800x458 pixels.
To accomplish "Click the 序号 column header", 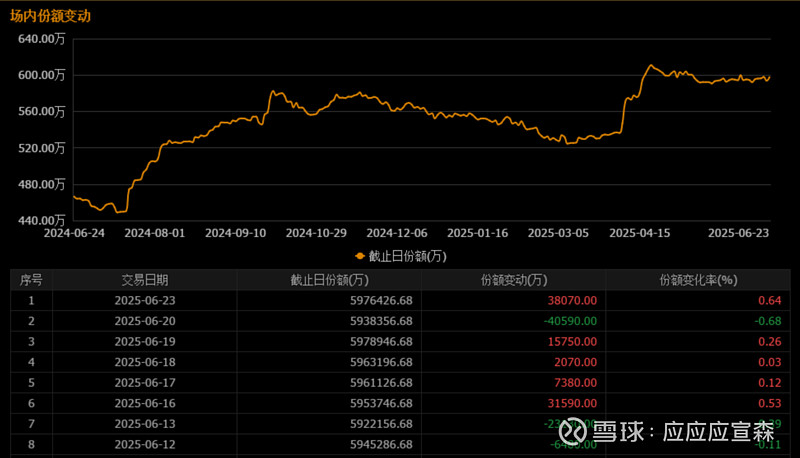I will 31,280.
